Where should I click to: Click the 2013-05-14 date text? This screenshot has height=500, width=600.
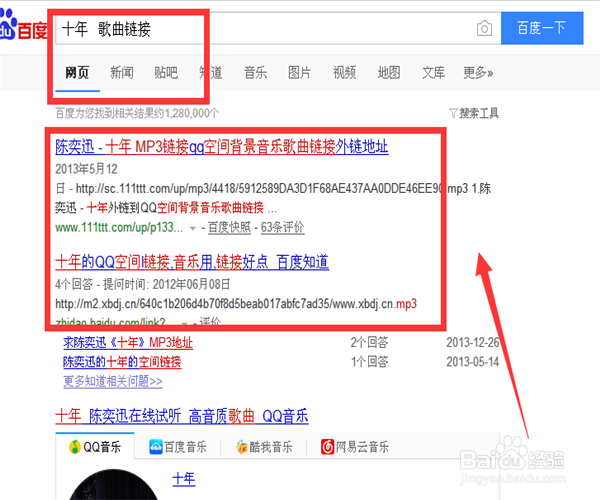click(473, 362)
